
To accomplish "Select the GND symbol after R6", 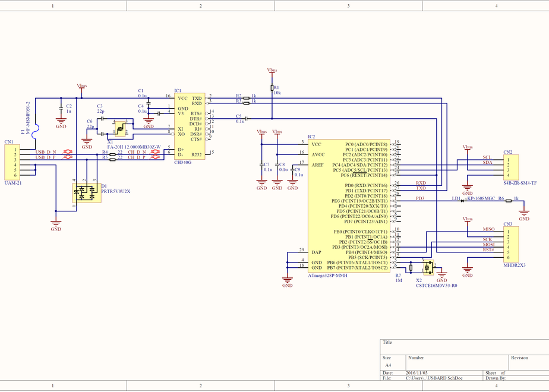I will (524, 215).
